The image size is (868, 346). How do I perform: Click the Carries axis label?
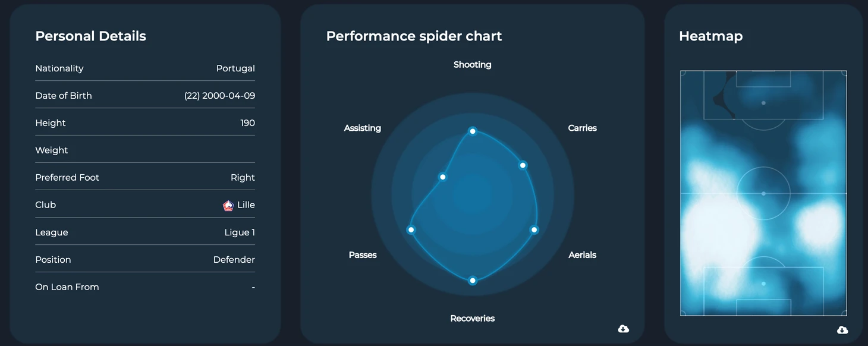coord(582,128)
